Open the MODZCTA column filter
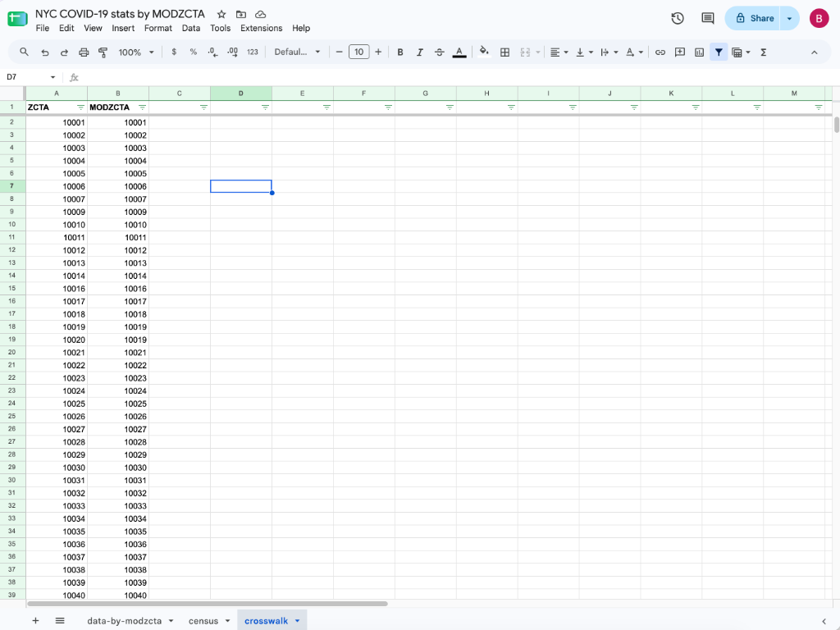The height and width of the screenshot is (630, 840). pyautogui.click(x=143, y=107)
